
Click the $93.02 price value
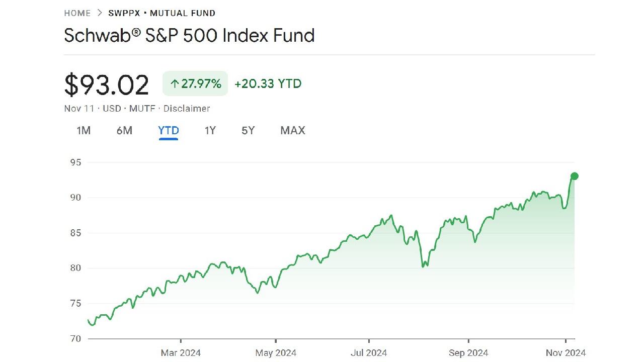click(107, 85)
